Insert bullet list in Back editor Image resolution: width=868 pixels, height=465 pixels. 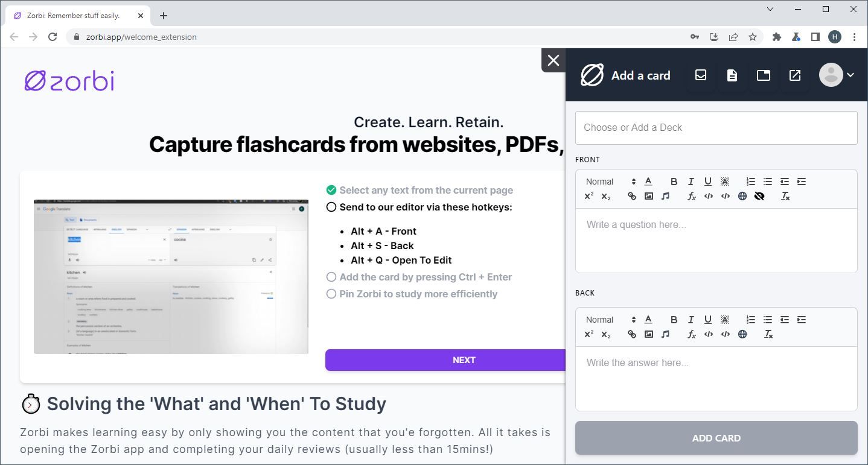pyautogui.click(x=768, y=320)
